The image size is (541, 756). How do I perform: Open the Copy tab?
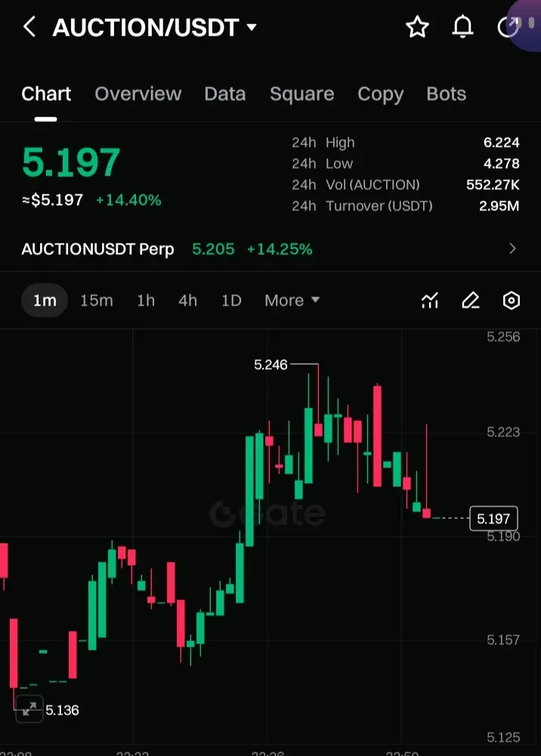tap(381, 95)
